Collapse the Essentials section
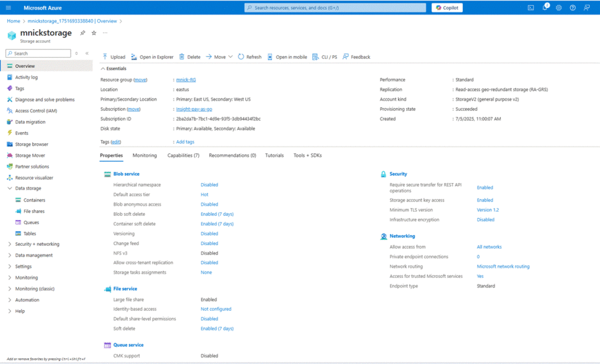This screenshot has height=364, width=600. pyautogui.click(x=103, y=68)
